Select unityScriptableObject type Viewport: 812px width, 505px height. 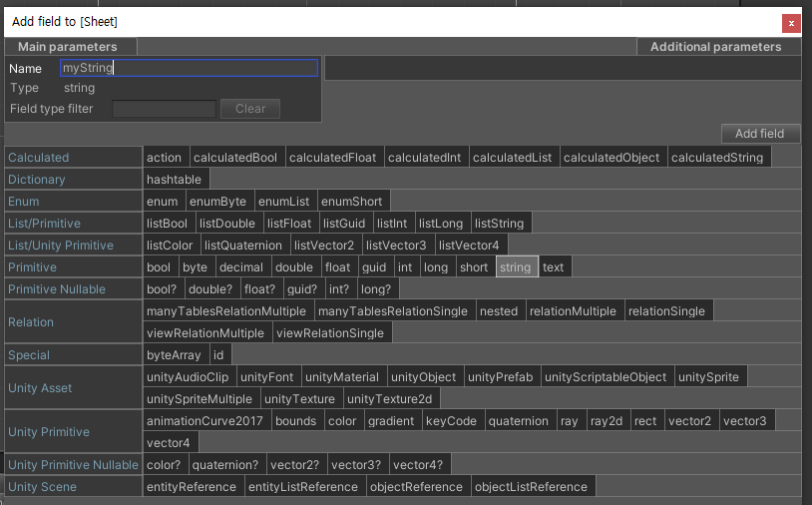point(606,377)
